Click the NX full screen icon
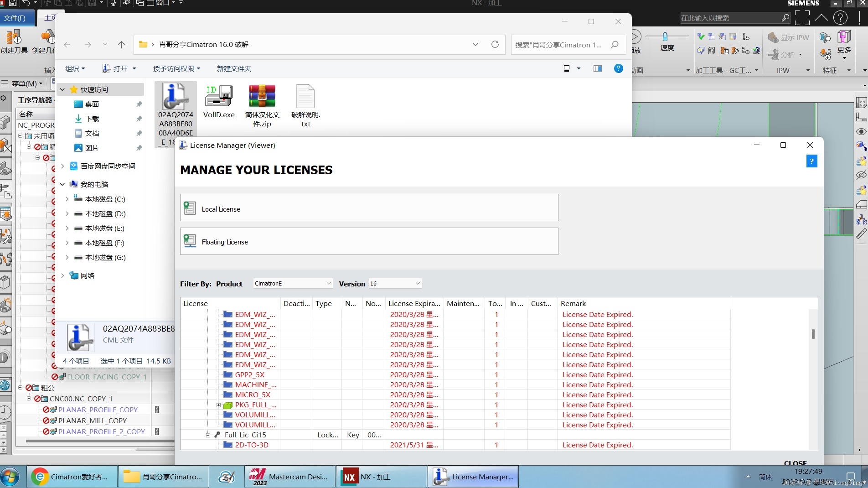The image size is (868, 488). 802,18
